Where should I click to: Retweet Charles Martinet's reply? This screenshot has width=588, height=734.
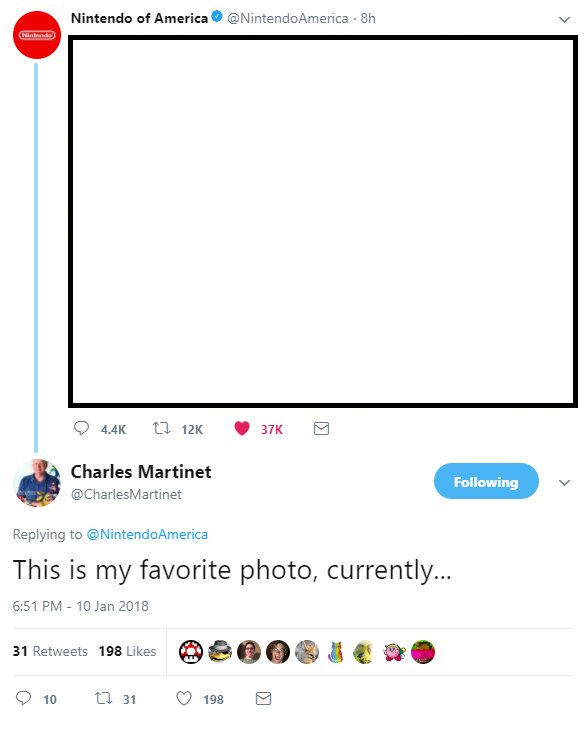tap(103, 698)
